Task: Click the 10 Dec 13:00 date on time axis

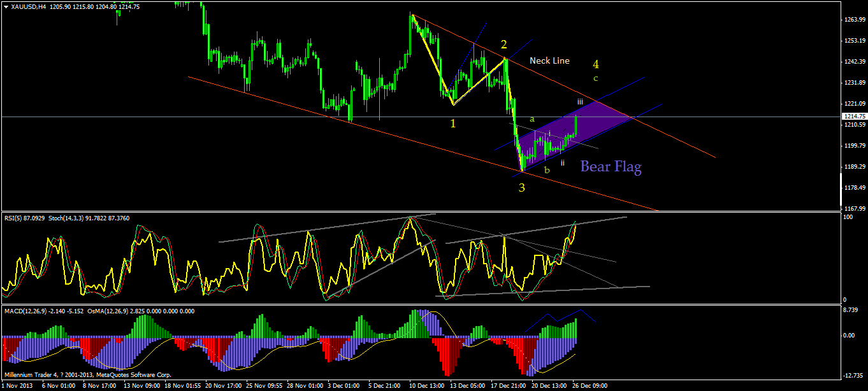Action: [426, 385]
